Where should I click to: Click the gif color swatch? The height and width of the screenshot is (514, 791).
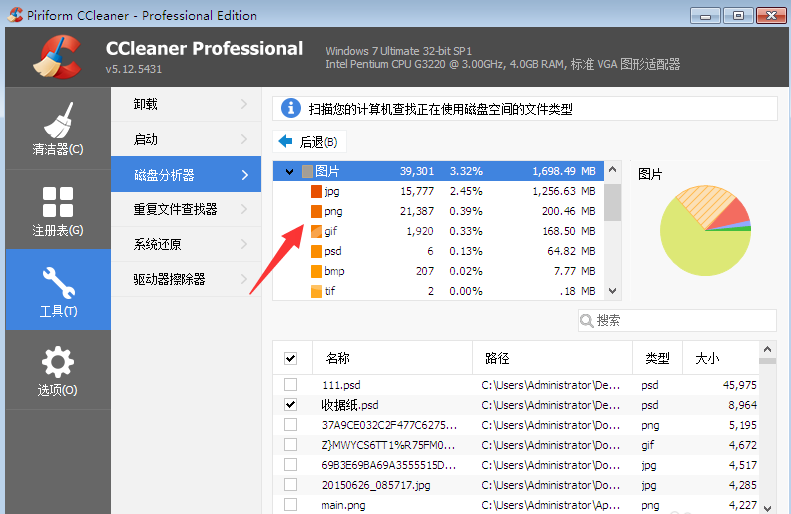point(316,232)
